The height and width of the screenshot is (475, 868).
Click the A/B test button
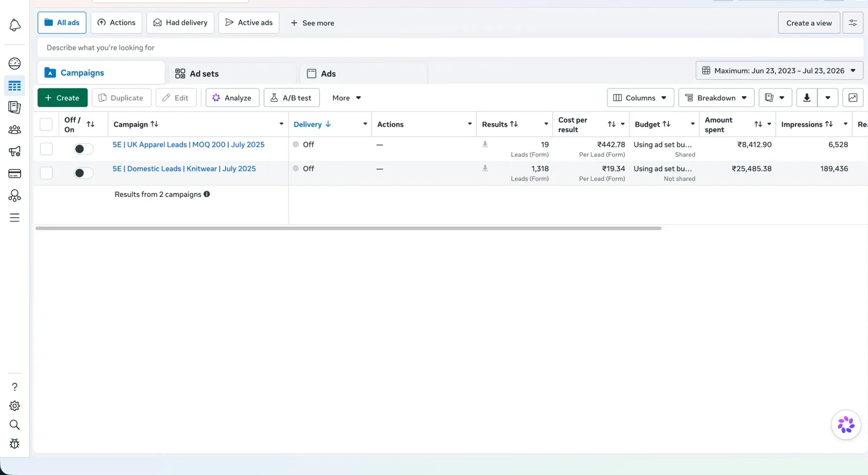(x=291, y=98)
